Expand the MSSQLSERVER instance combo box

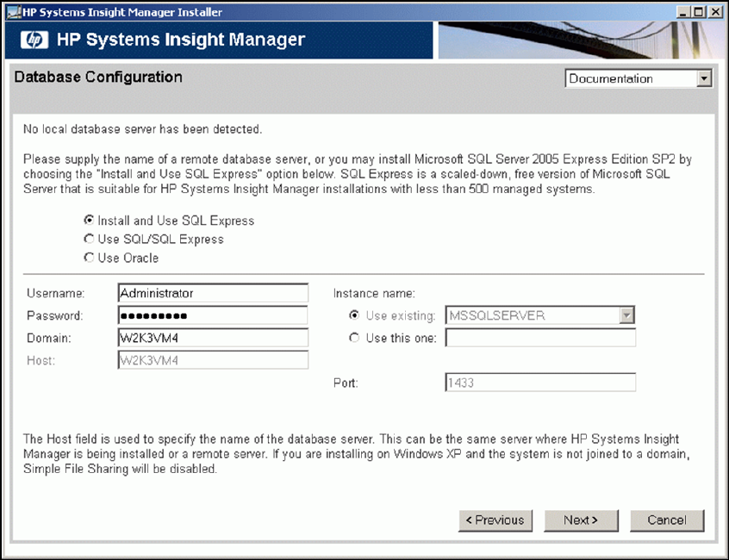pyautogui.click(x=626, y=315)
